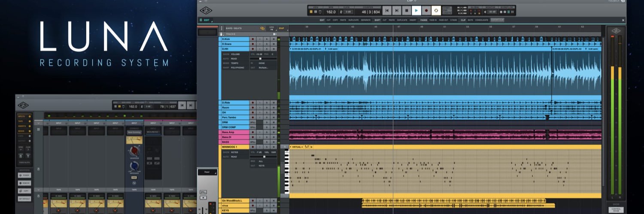
Task: Click the go-to-end transport button
Action: pos(396,10)
